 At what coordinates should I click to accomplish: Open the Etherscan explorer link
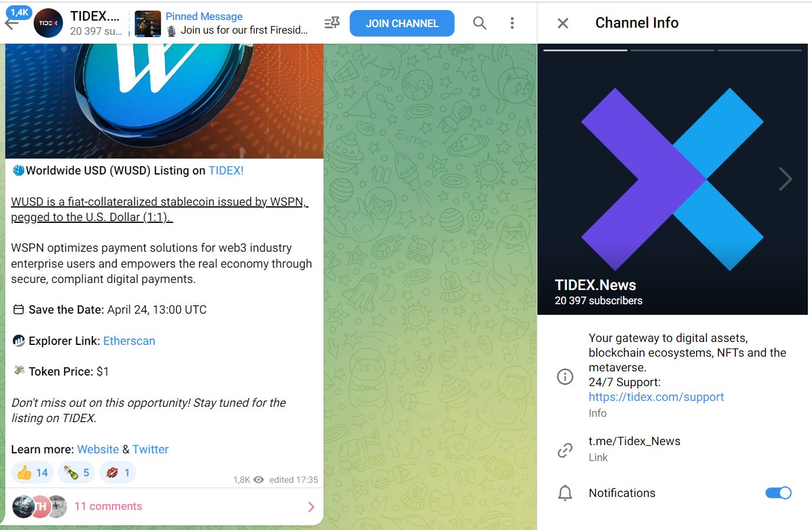click(129, 341)
